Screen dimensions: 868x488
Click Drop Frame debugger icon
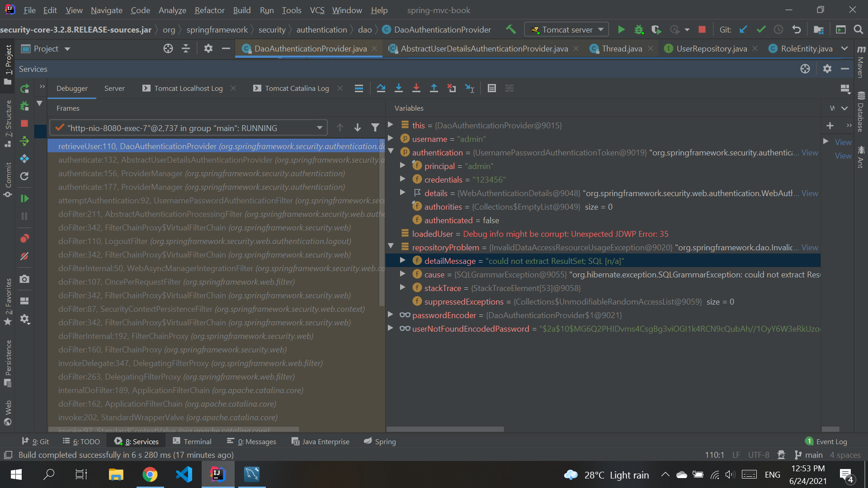(x=451, y=88)
